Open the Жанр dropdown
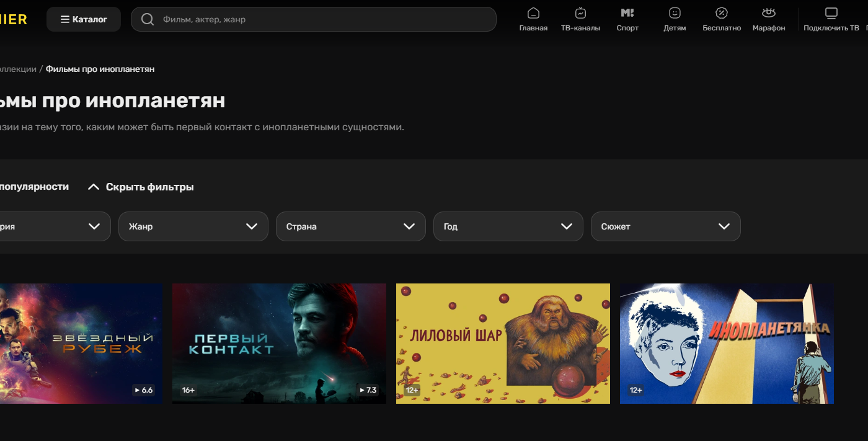 193,226
